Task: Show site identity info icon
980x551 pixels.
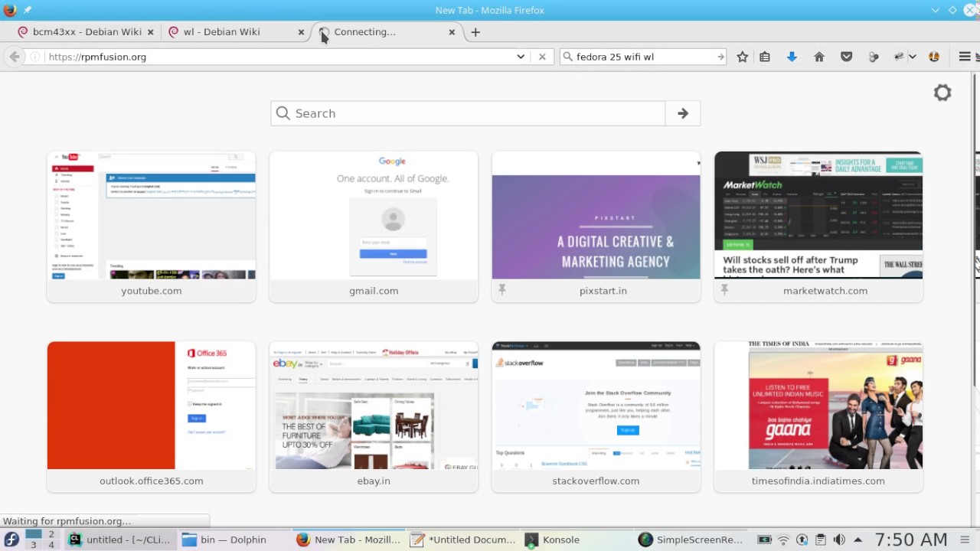Action: (35, 57)
